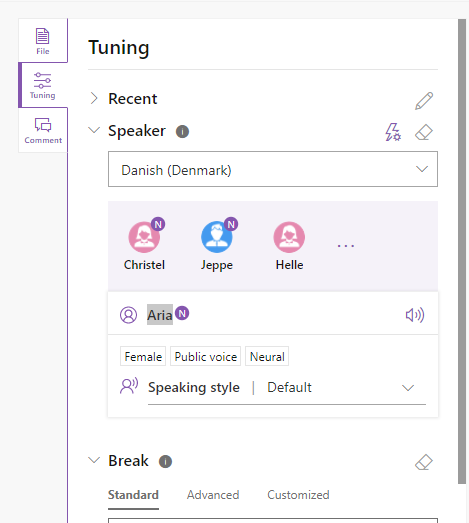Open the Comment sidebar panel

click(43, 130)
